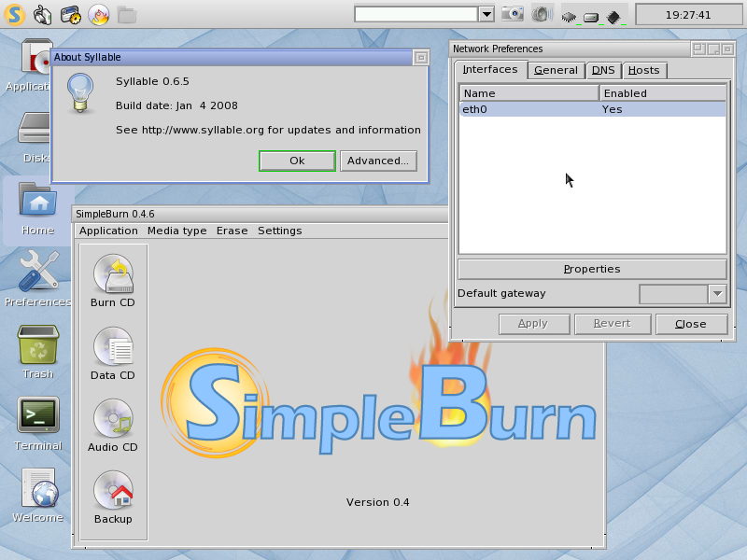Click the top panel text input field
This screenshot has width=747, height=560.
[x=416, y=14]
